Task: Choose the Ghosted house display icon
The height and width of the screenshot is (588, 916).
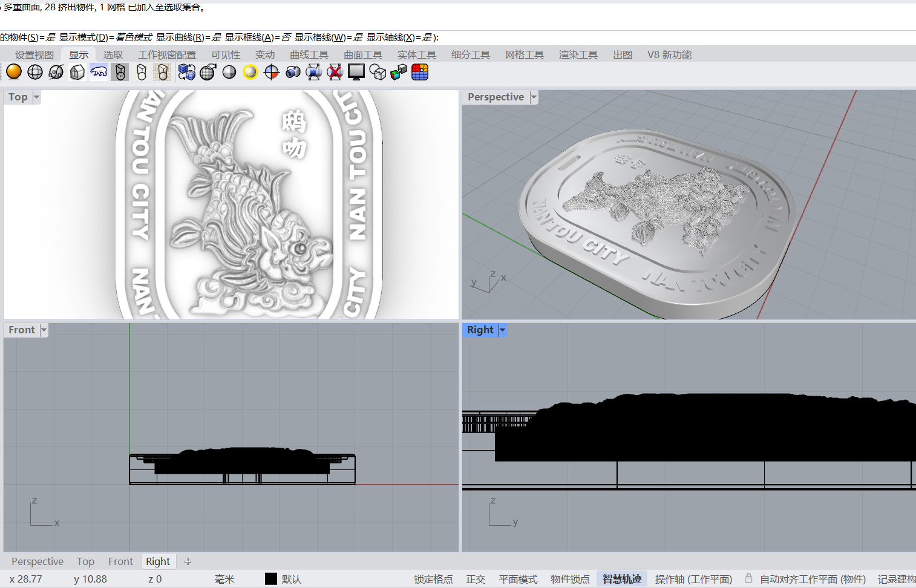Action: [x=77, y=72]
